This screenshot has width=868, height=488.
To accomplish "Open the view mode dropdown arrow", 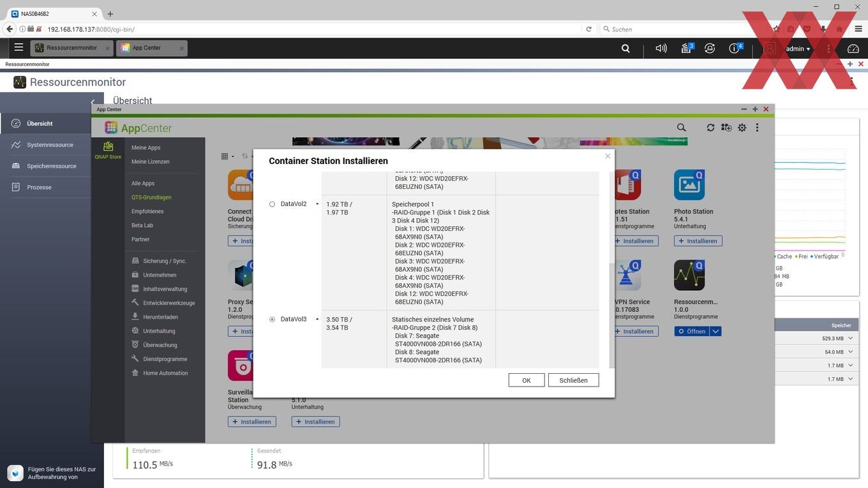I will (x=232, y=157).
